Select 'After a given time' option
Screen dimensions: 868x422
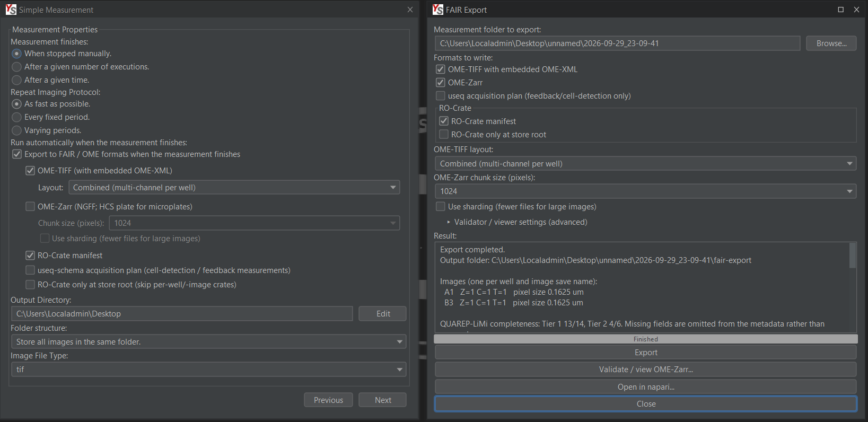tap(17, 80)
